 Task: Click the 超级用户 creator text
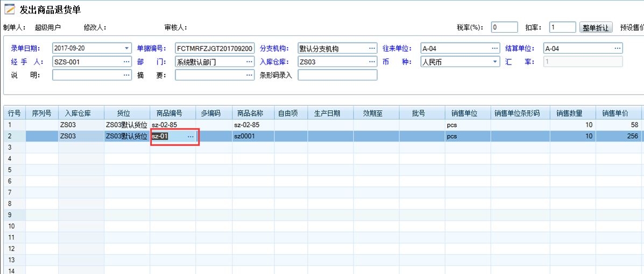coord(48,27)
